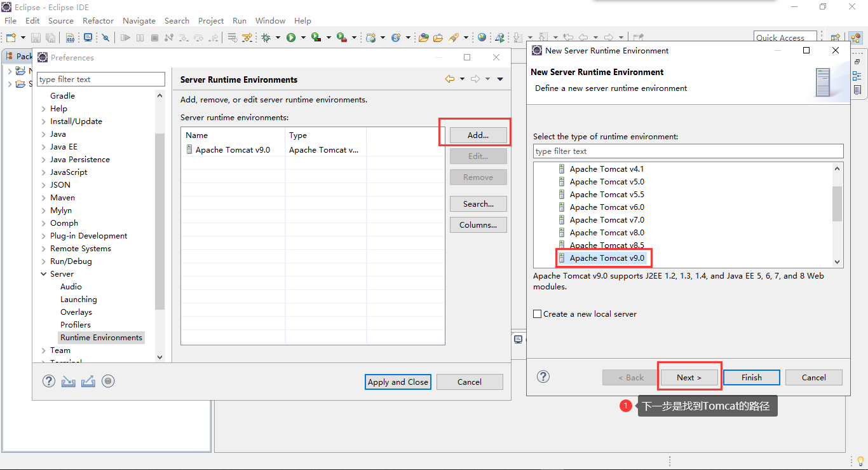Click the Search flashlight toolbar icon

(453, 38)
